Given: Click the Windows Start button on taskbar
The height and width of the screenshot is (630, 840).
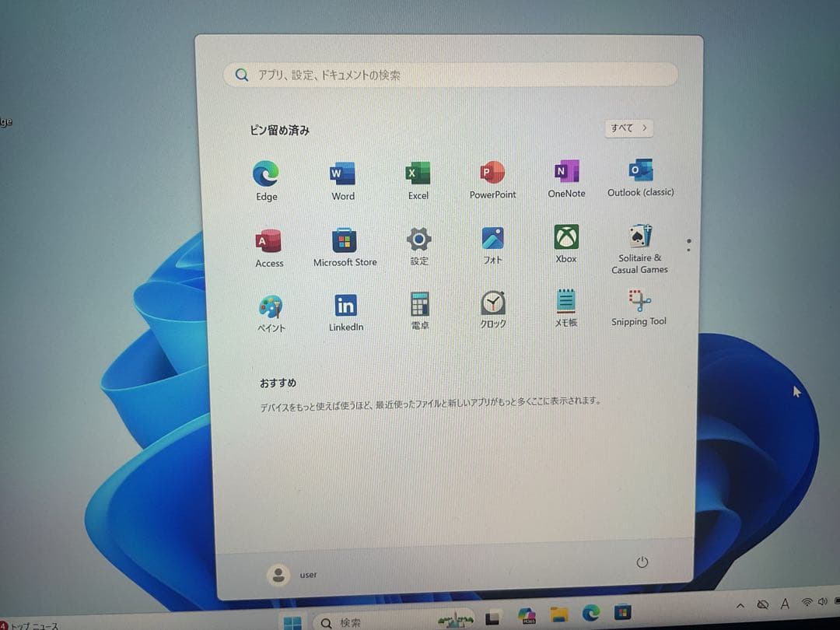Looking at the screenshot, I should coord(292,622).
